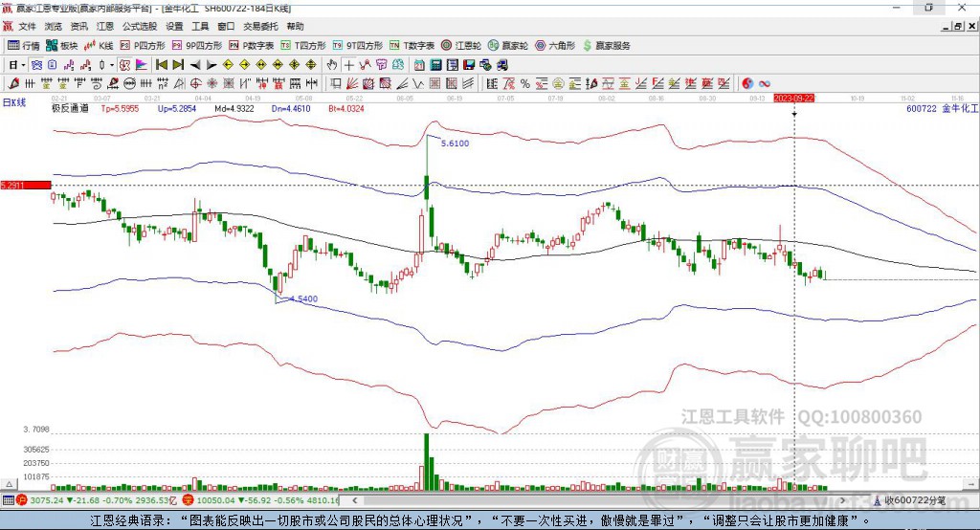Jump to last bar with the skip-end icon
980x530 pixels.
click(x=178, y=65)
